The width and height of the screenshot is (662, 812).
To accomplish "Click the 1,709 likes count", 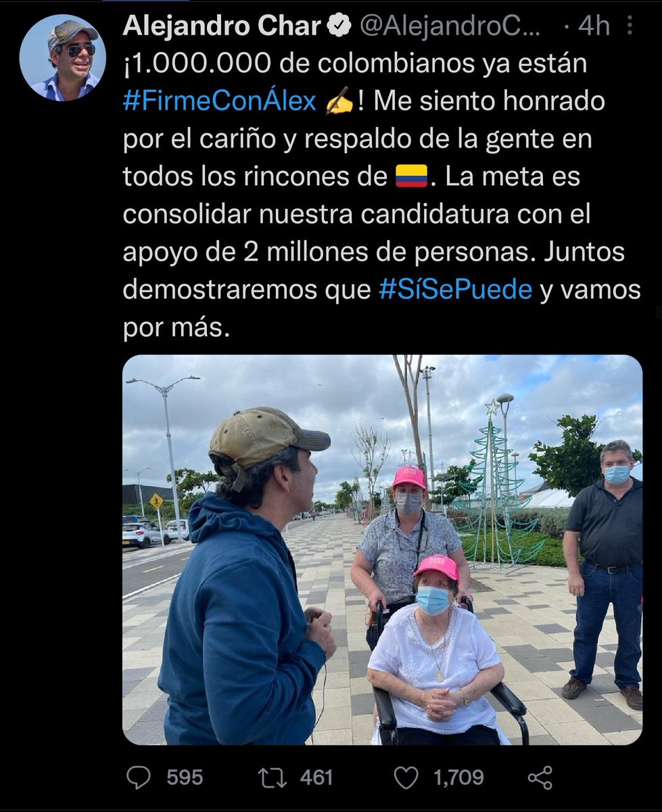I will click(458, 778).
